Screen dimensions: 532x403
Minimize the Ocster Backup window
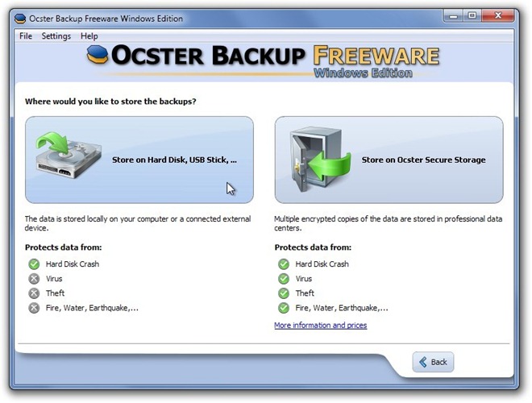click(454, 15)
